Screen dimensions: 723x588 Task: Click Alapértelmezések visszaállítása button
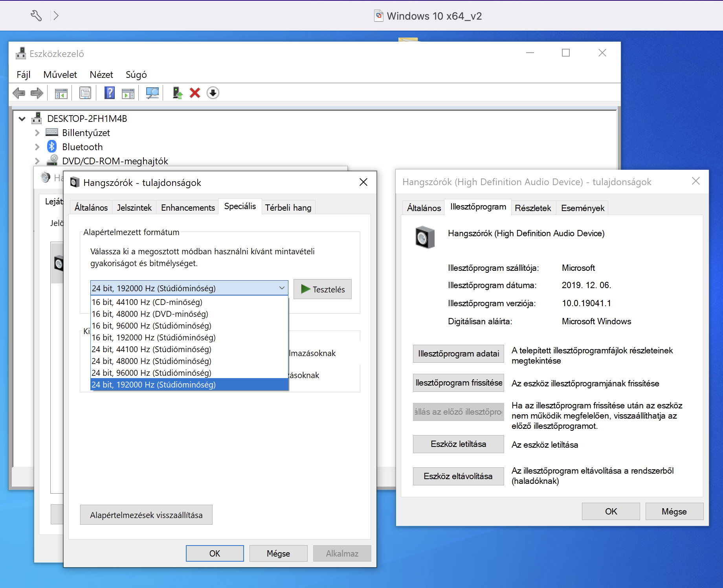[146, 515]
